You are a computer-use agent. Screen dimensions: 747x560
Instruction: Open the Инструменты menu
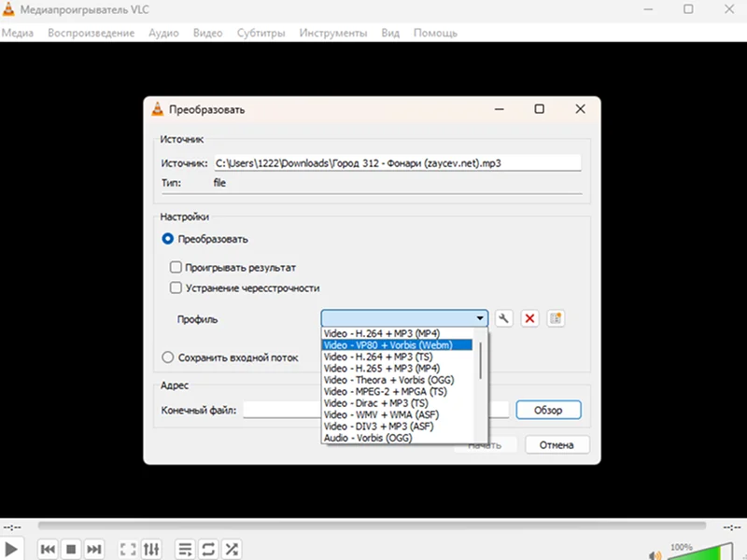pos(333,33)
